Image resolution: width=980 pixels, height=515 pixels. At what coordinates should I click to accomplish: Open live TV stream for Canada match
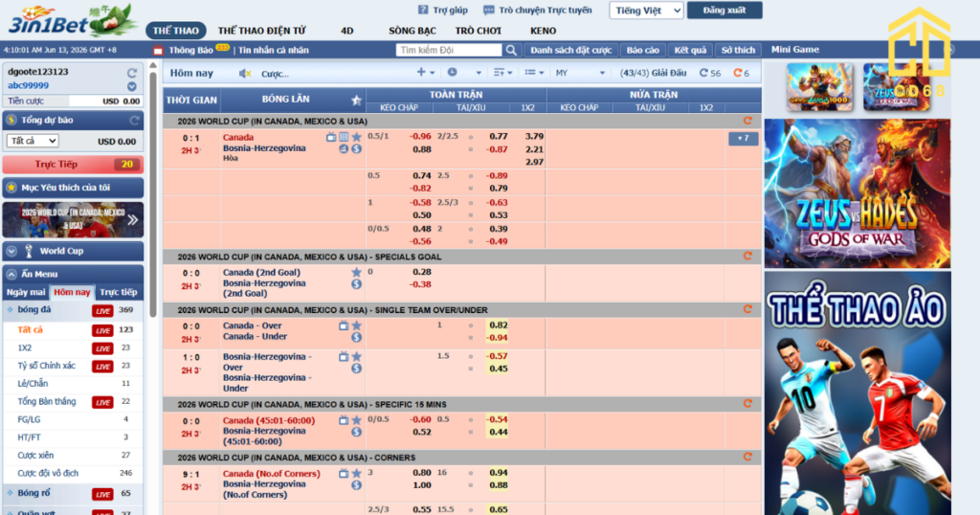(330, 137)
